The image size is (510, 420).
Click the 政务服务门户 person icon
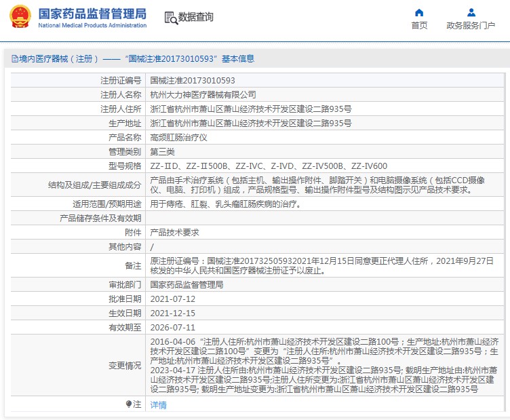click(471, 12)
